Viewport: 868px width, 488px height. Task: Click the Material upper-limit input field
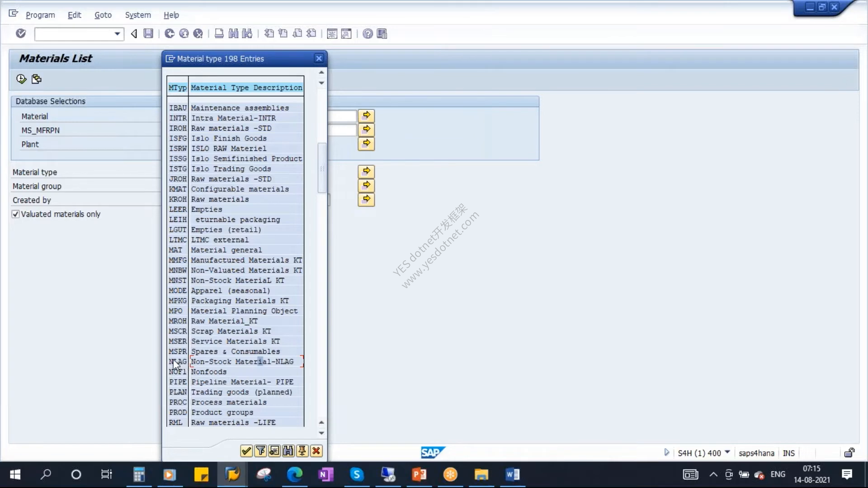342,116
